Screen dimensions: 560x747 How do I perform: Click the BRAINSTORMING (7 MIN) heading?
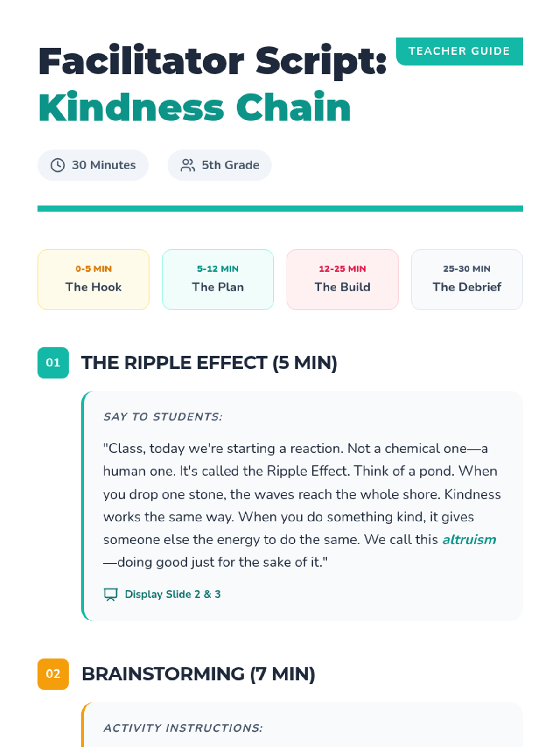coord(198,674)
